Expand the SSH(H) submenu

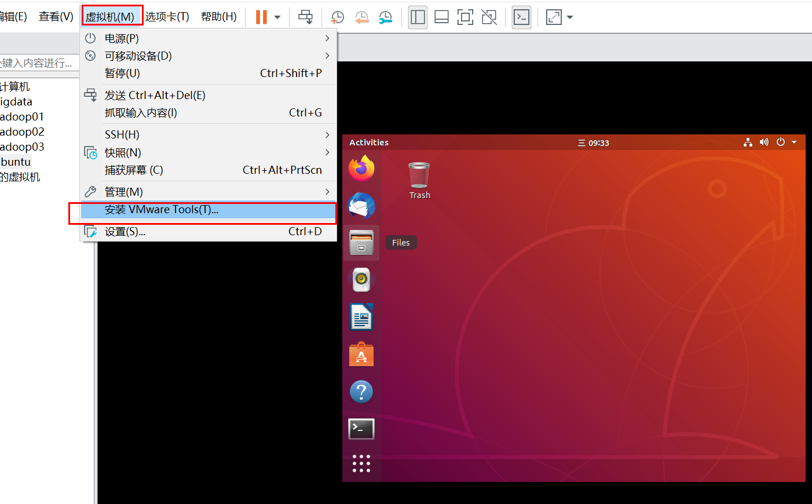[x=209, y=135]
